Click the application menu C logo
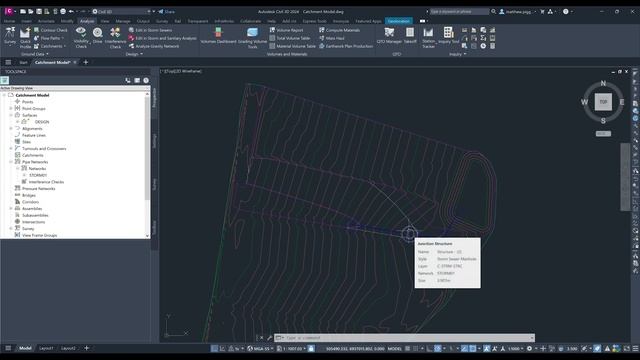This screenshot has height=360, width=640. click(x=8, y=11)
